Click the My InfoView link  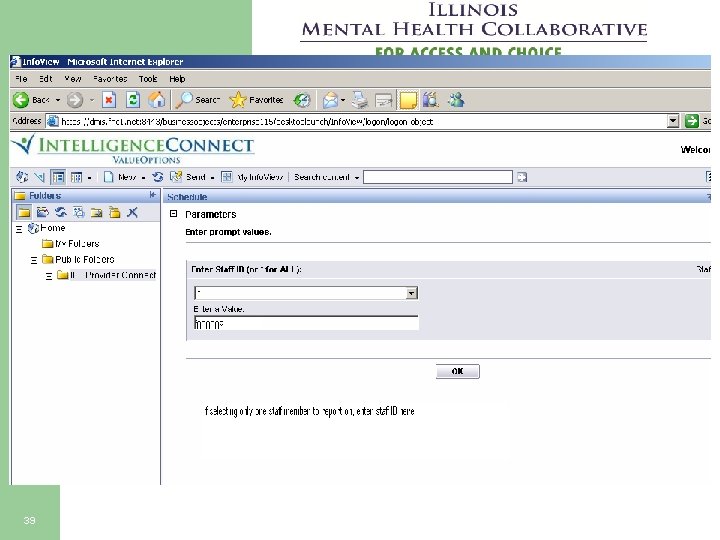260,177
